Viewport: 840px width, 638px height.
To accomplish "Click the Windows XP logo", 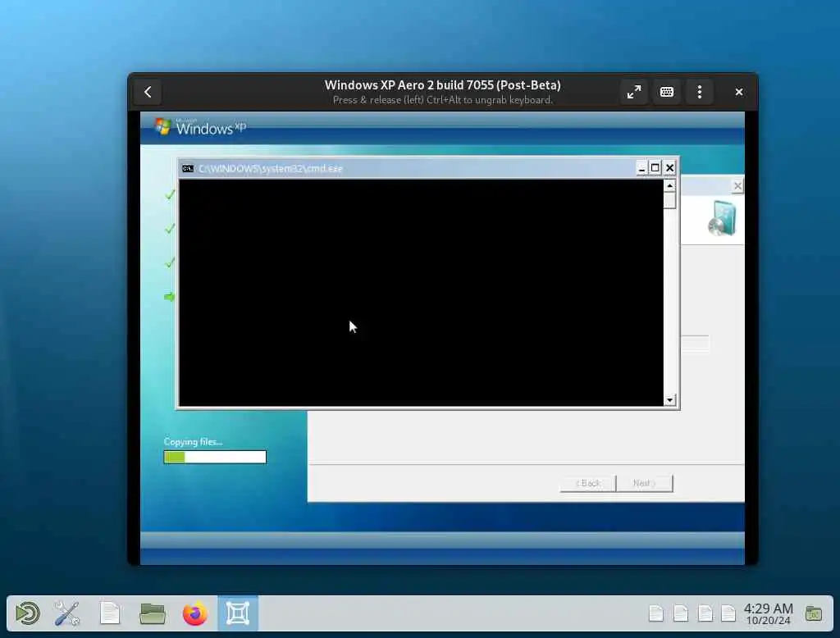I will point(200,127).
